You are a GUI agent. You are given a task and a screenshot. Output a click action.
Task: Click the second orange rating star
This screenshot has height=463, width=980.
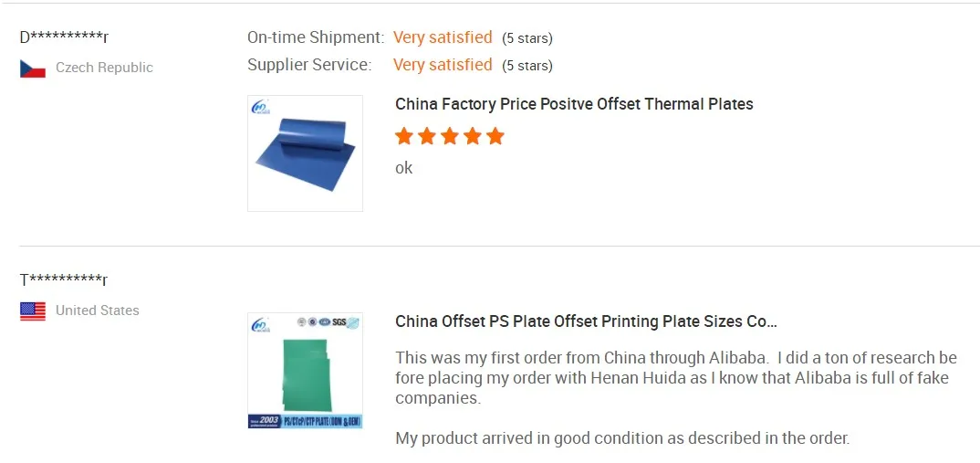[x=427, y=136]
